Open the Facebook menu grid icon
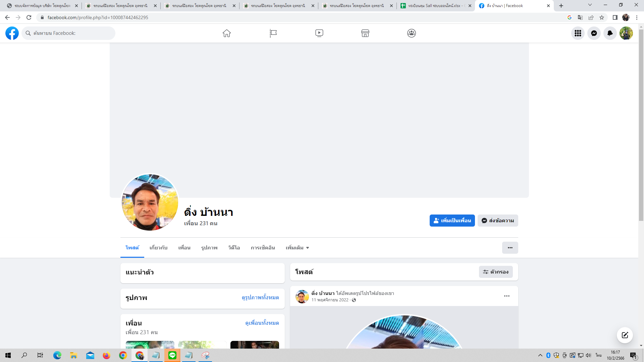 pos(578,33)
